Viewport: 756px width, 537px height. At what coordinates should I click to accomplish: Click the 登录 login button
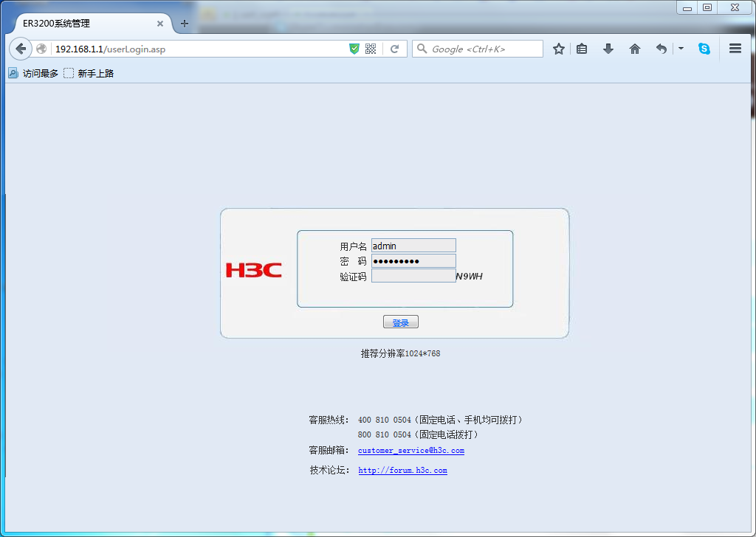pos(401,322)
